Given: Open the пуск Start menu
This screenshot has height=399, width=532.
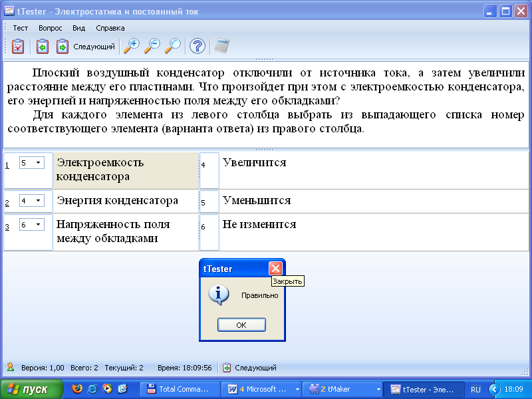Looking at the screenshot, I should [31, 389].
